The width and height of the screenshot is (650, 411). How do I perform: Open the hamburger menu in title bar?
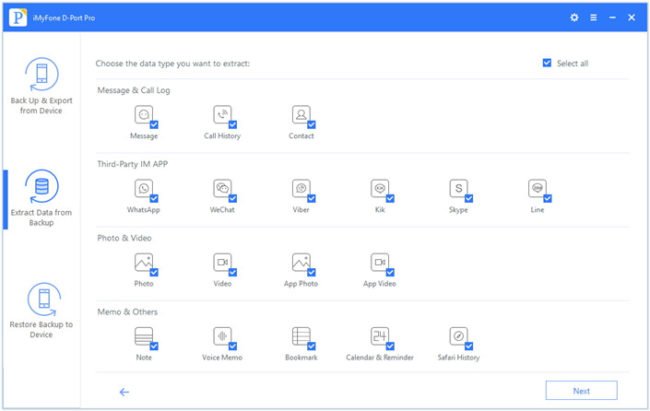tap(594, 17)
